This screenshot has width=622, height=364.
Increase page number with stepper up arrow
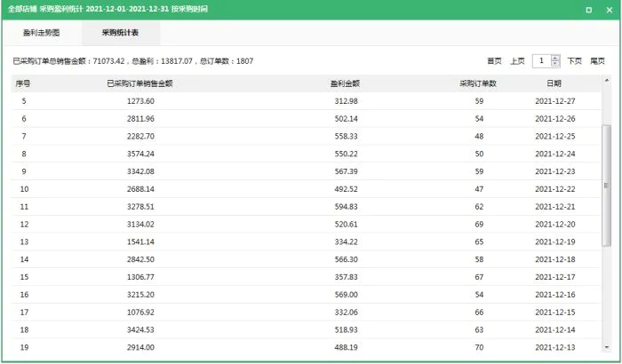click(555, 58)
